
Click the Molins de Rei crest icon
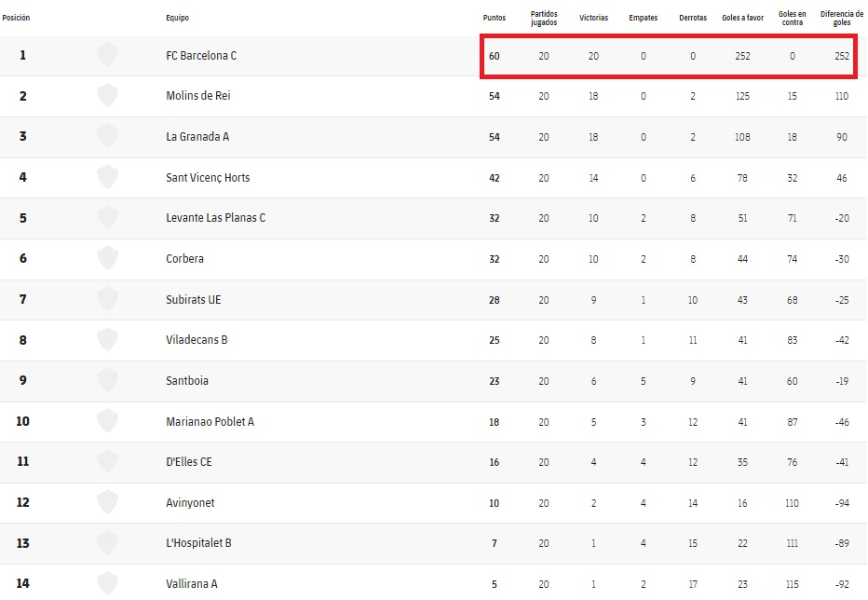108,96
